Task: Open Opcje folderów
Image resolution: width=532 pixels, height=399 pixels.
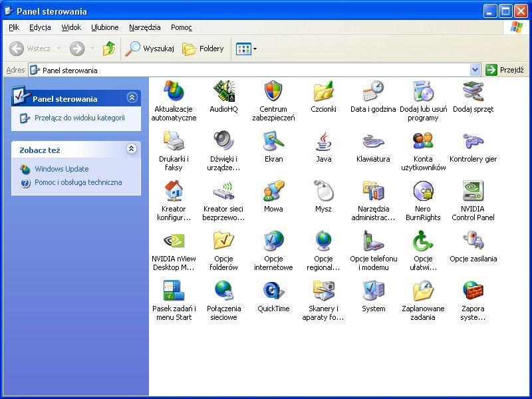Action: 223,250
